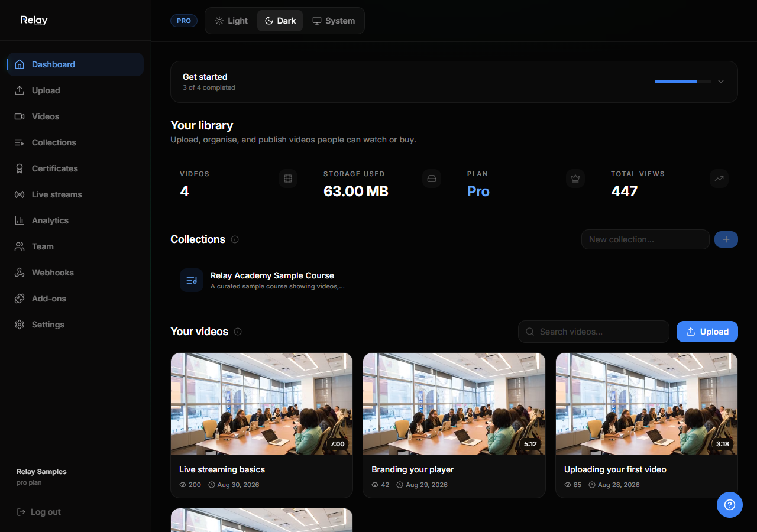The width and height of the screenshot is (757, 532).
Task: Open the Branding your player thumbnail
Action: 454,404
